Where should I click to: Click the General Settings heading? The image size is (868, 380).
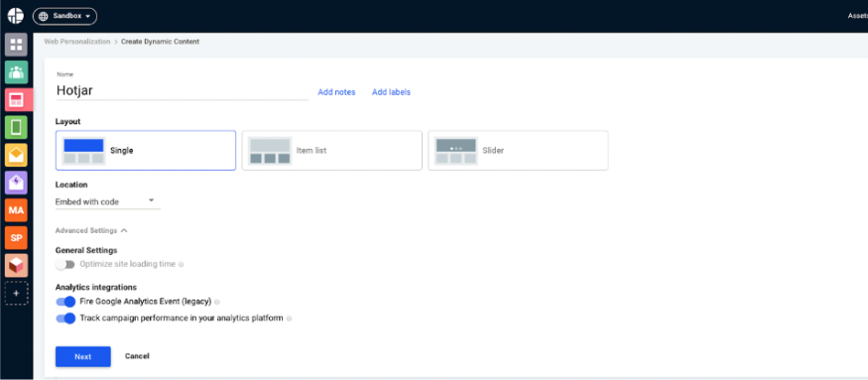click(x=86, y=250)
